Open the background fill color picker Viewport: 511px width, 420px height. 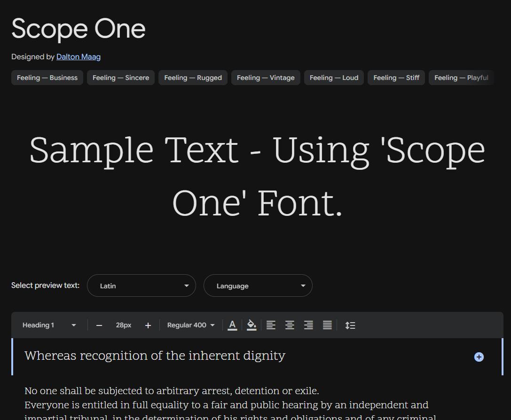coord(252,325)
